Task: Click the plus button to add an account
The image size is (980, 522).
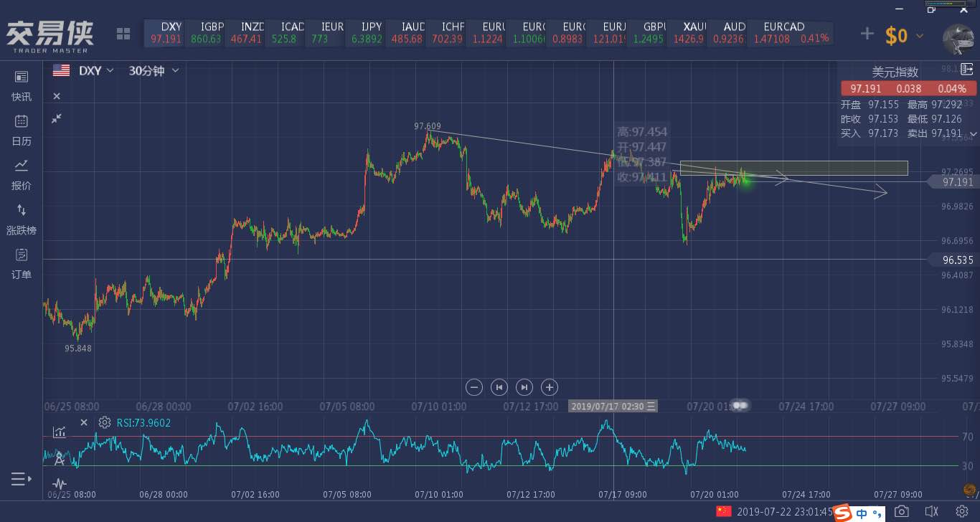Action: click(867, 34)
